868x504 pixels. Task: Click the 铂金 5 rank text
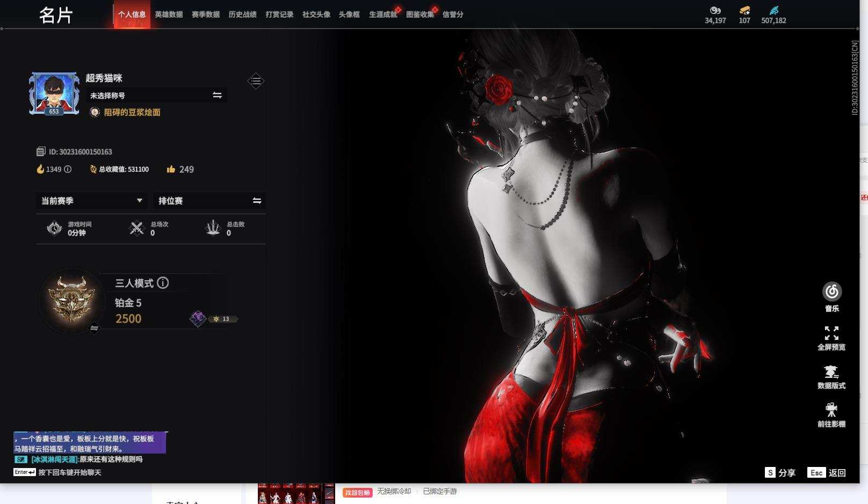pos(128,303)
